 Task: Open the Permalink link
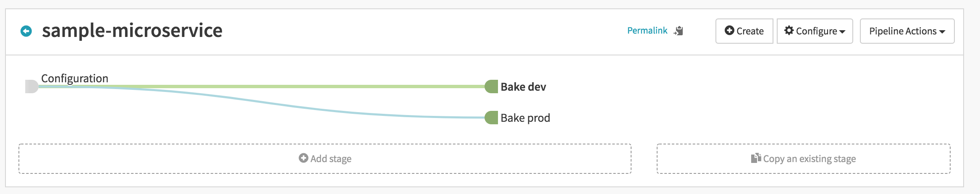pos(647,31)
